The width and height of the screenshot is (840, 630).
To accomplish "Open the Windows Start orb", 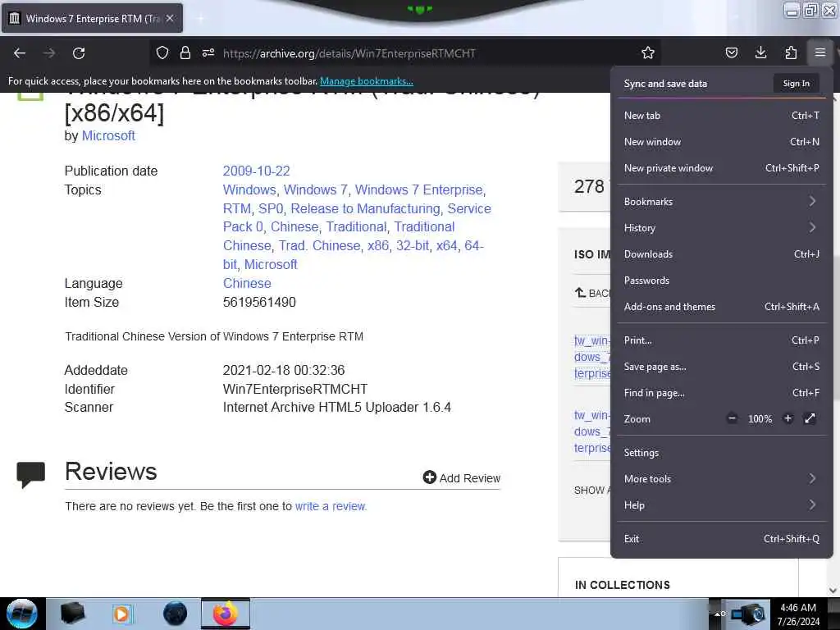I will point(22,614).
